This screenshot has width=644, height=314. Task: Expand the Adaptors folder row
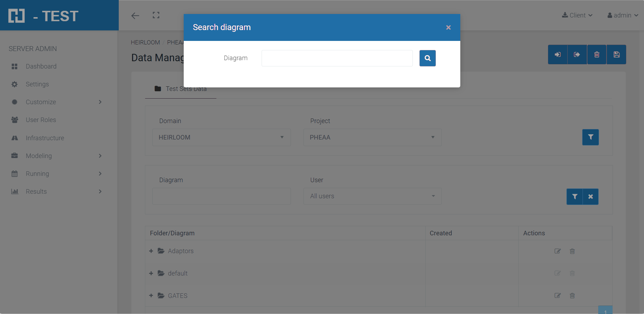151,251
